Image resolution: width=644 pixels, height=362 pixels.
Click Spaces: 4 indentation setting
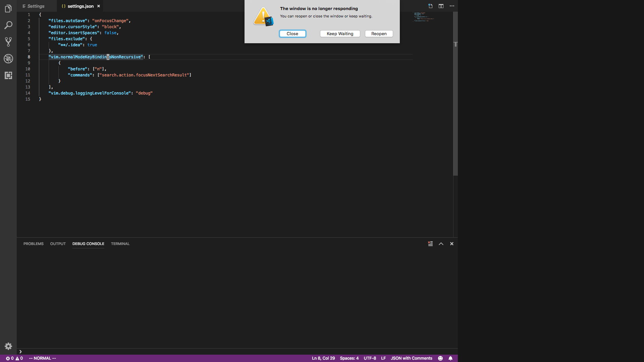(x=349, y=358)
